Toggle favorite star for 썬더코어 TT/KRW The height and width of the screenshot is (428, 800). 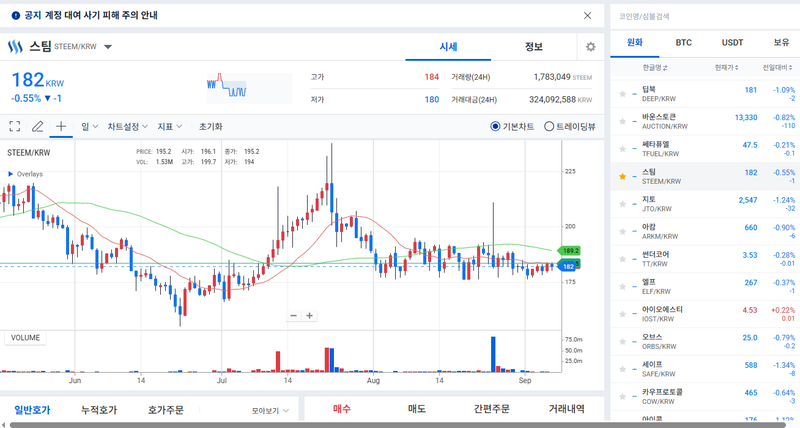click(x=622, y=259)
